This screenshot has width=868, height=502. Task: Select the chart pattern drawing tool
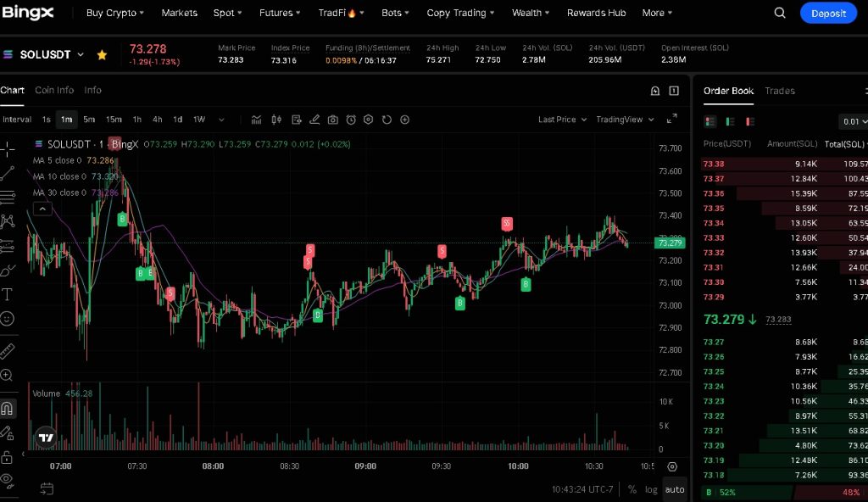(7, 221)
